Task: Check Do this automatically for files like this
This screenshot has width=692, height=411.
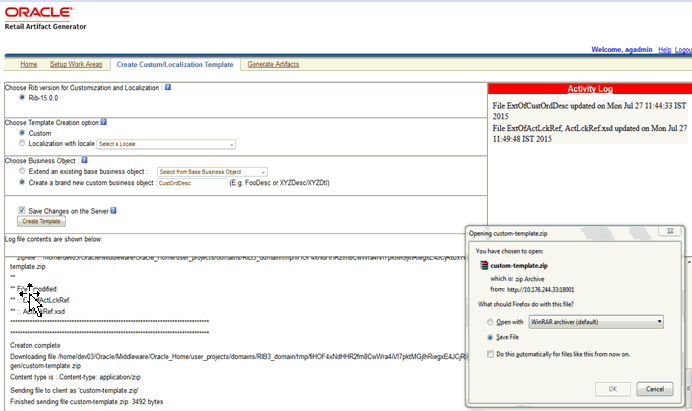Action: click(x=490, y=354)
